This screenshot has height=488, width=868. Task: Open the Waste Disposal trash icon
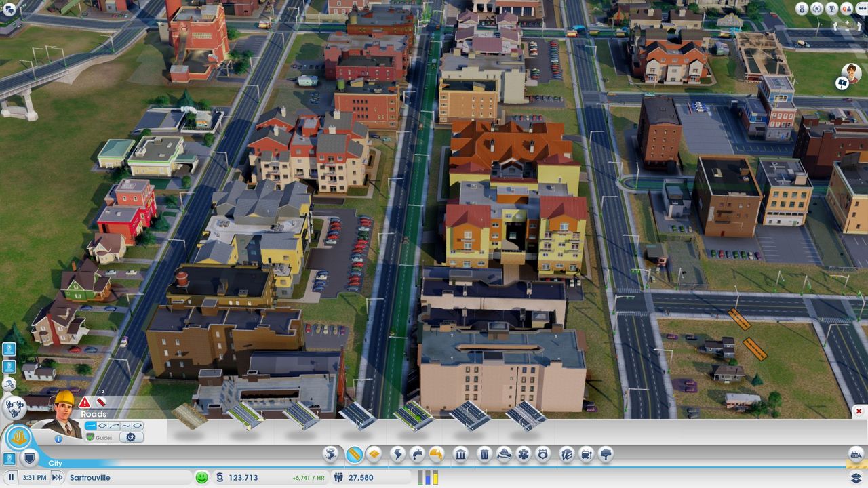[x=484, y=454]
